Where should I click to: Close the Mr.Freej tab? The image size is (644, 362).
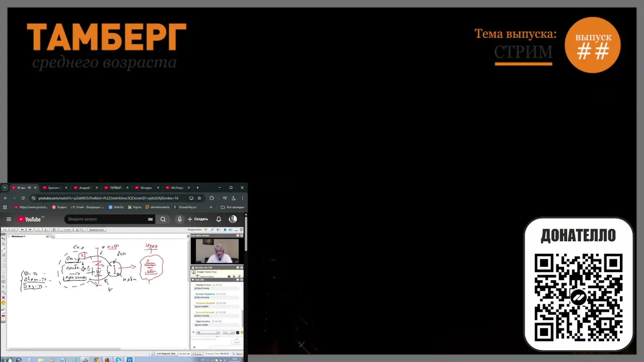click(x=189, y=188)
